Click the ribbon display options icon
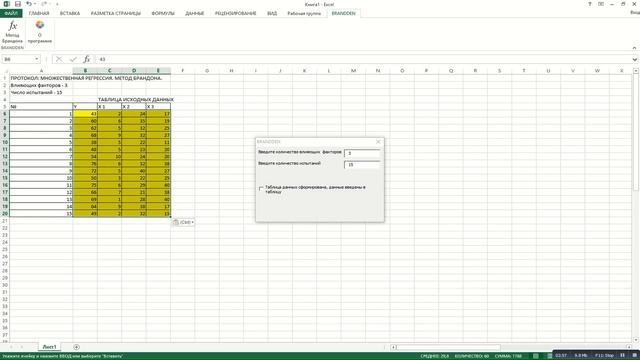Image resolution: width=640 pixels, height=360 pixels. (601, 4)
